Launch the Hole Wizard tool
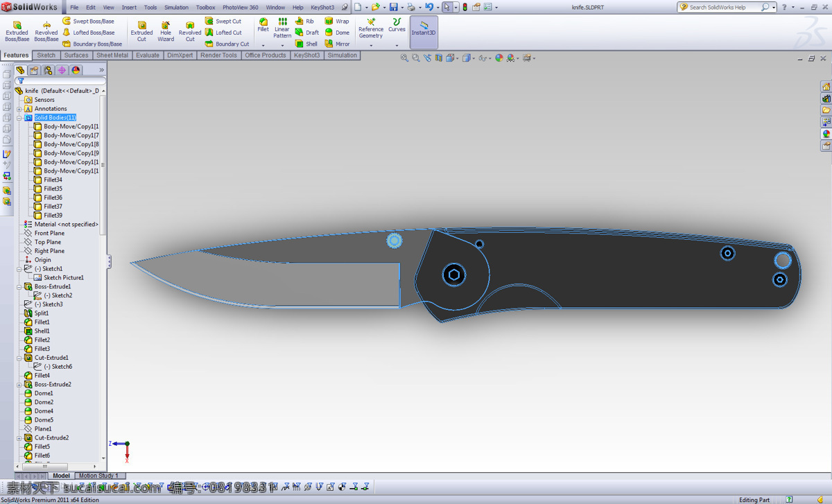 [x=166, y=31]
